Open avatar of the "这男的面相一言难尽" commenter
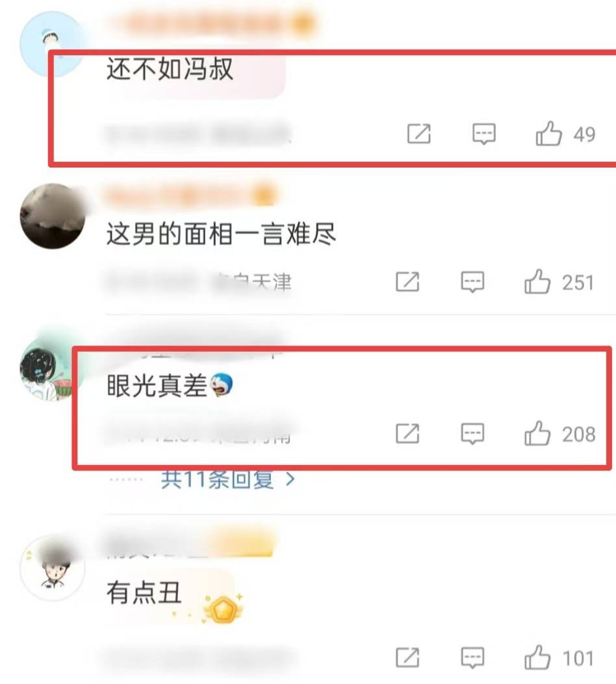The height and width of the screenshot is (684, 616). (x=53, y=216)
